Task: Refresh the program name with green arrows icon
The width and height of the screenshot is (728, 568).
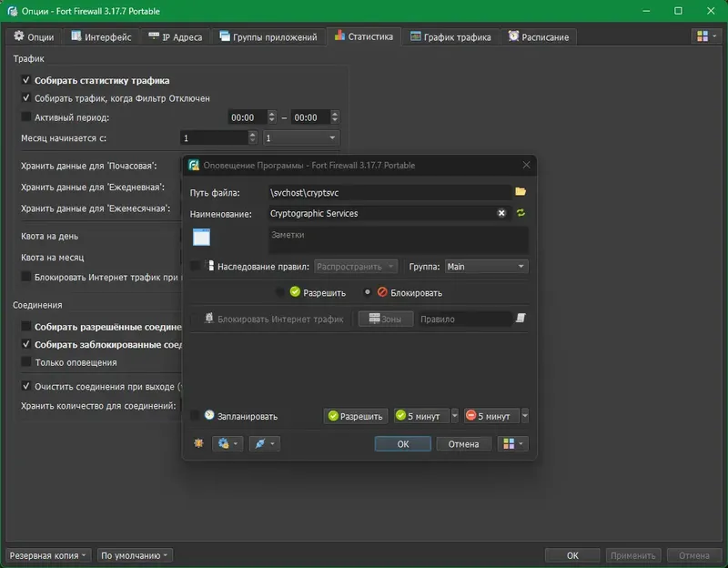Action: click(x=521, y=213)
